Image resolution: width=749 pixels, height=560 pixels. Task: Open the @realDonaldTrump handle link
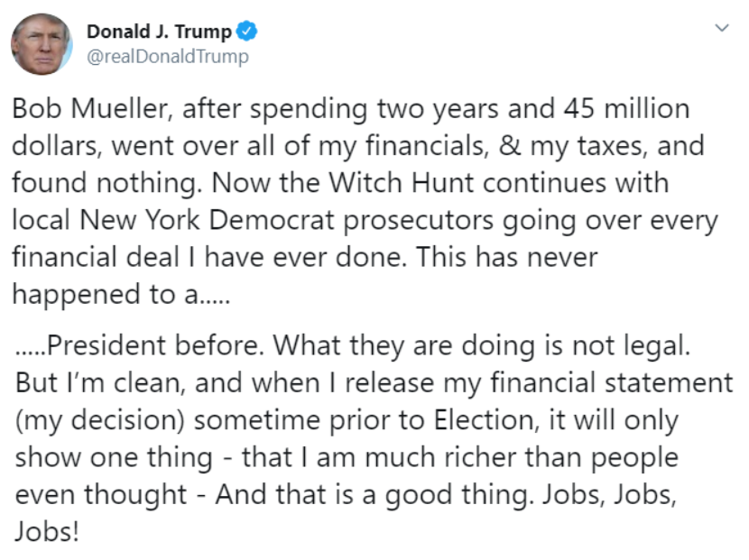[168, 56]
